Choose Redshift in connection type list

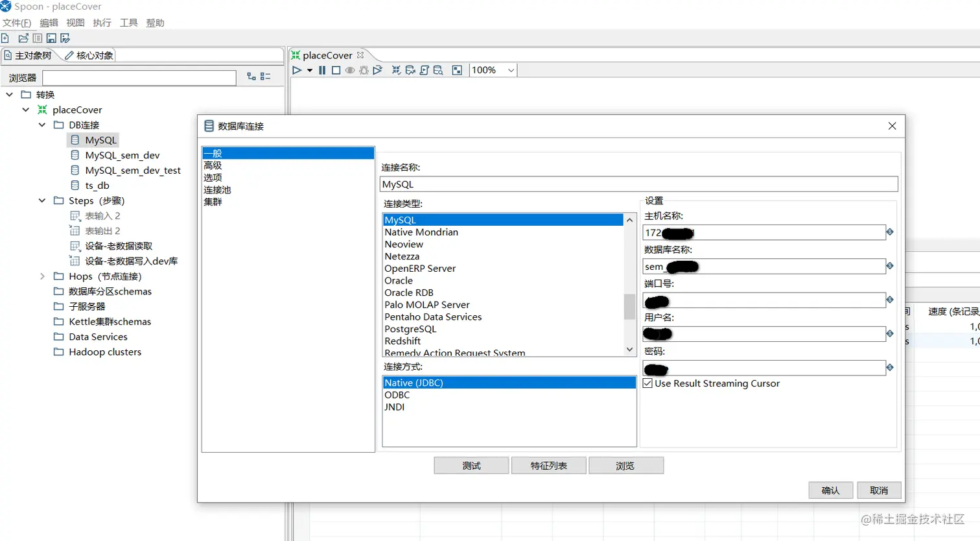coord(402,341)
